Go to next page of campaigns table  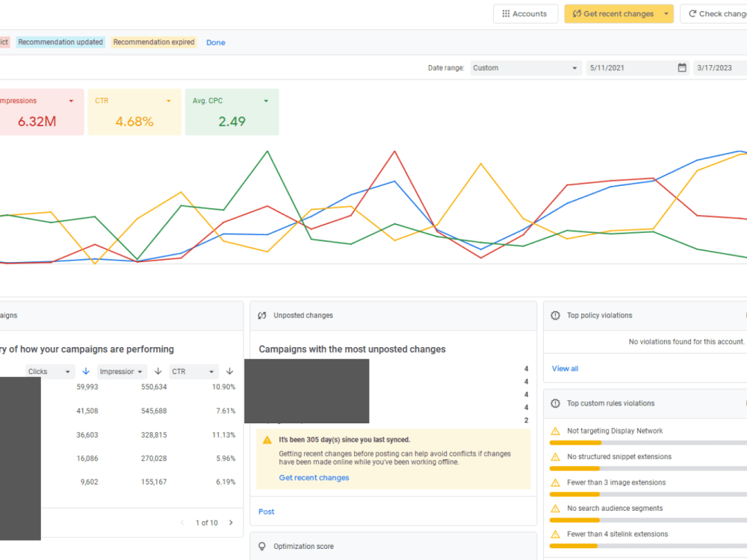click(231, 523)
